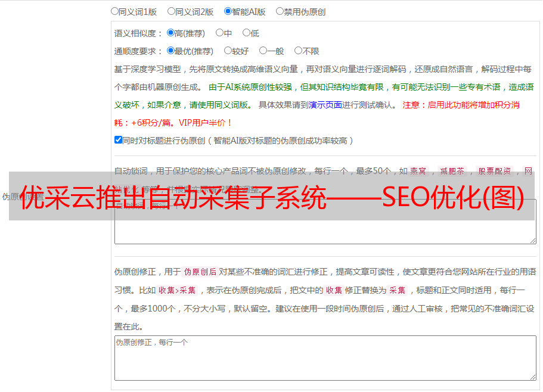Grab the 伪原创修正 textarea resize handle
The image size is (543, 392).
click(x=533, y=377)
